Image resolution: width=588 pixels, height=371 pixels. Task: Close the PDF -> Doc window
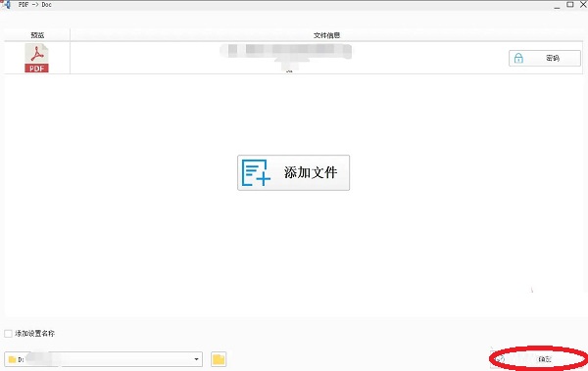583,5
